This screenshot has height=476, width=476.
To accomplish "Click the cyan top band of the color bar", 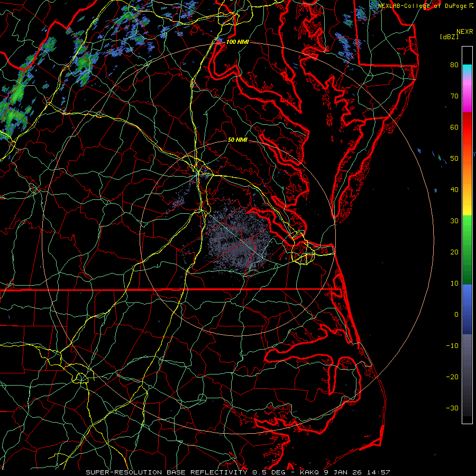I will tap(467, 69).
